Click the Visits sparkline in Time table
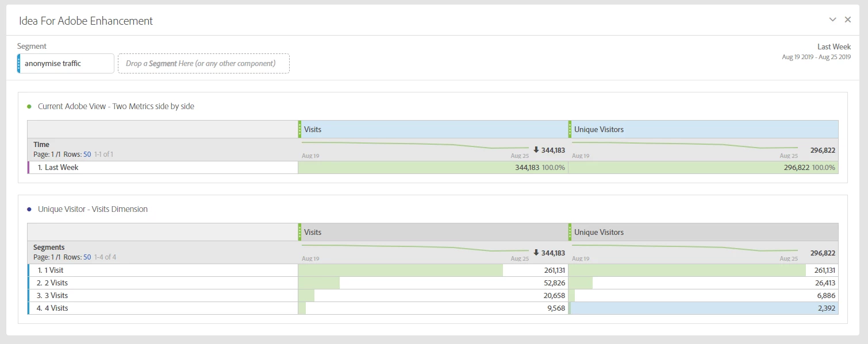868x344 pixels. [x=415, y=146]
